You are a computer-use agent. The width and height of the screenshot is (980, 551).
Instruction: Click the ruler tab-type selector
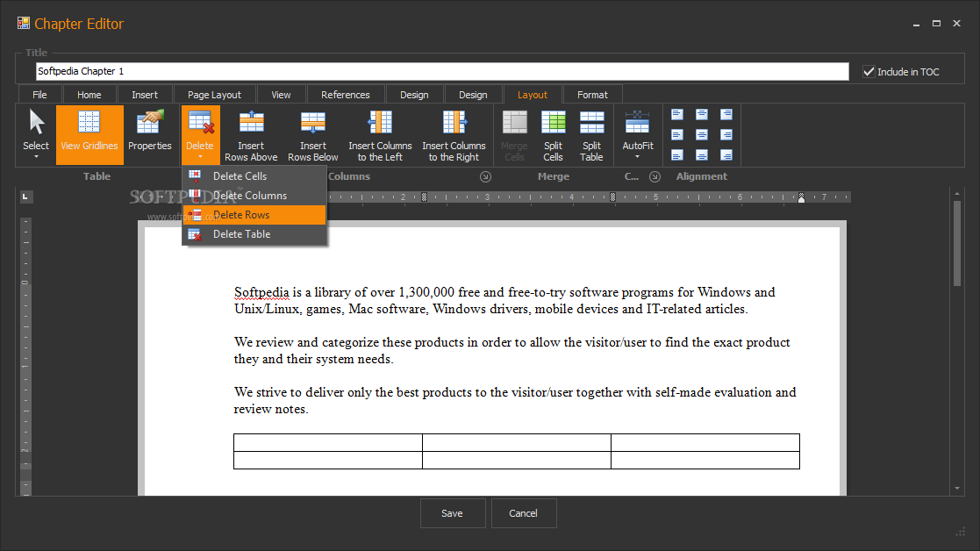25,197
